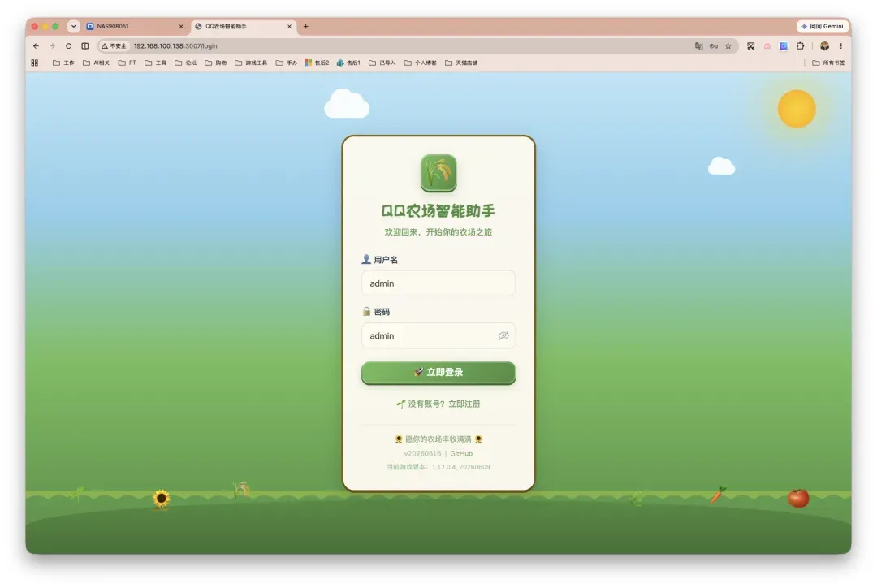Open the browser three-dot menu

coord(840,45)
